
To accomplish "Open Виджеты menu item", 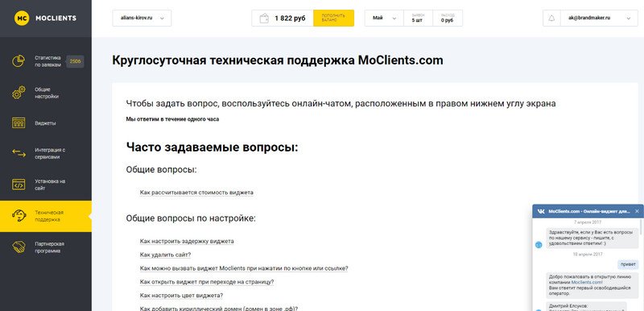I will [46, 122].
